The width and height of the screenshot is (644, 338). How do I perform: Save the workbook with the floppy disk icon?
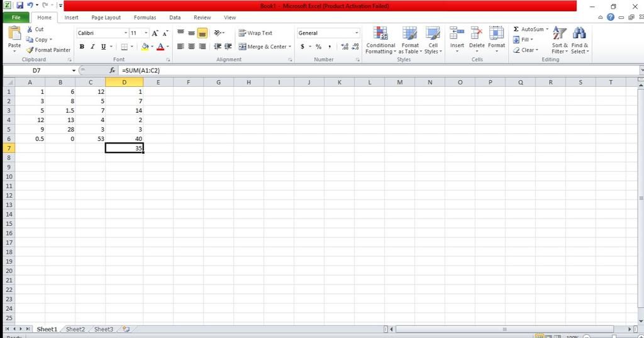point(19,5)
